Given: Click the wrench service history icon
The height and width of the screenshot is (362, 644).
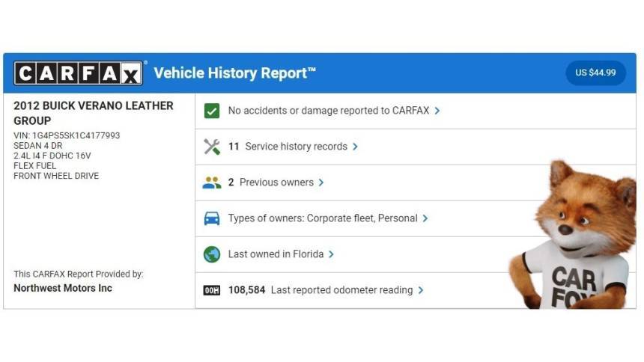Looking at the screenshot, I should coord(212,147).
